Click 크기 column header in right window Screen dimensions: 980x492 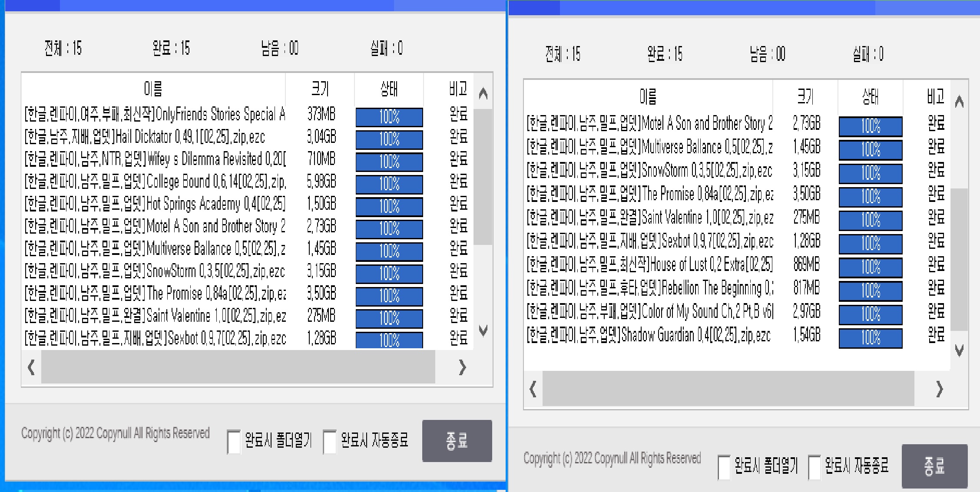805,96
